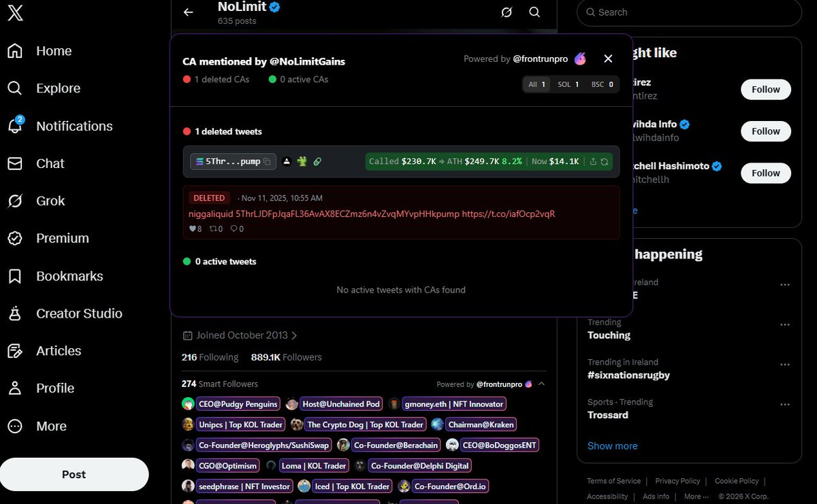Select the SOL 1 filter tab
The width and height of the screenshot is (817, 504).
(x=568, y=84)
